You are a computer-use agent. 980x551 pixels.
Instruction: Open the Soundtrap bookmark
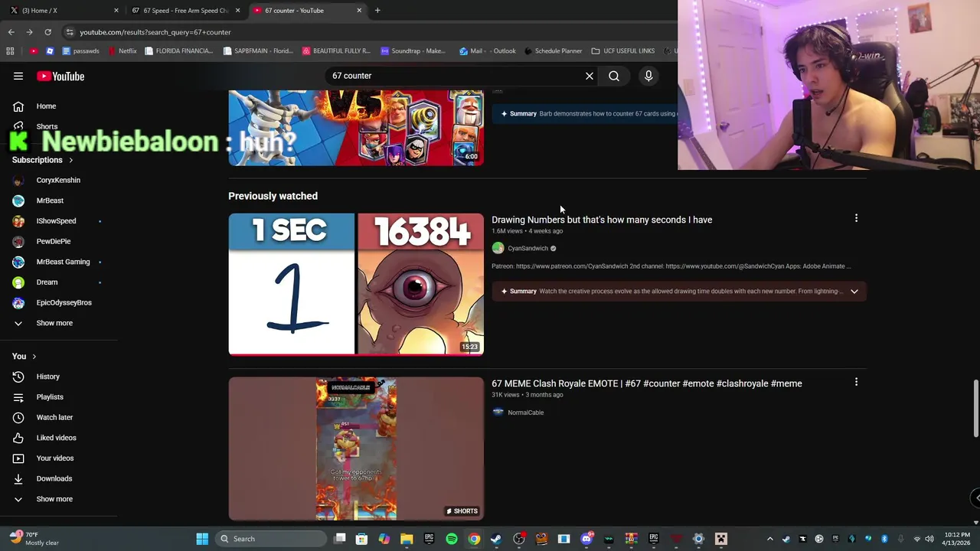point(413,51)
